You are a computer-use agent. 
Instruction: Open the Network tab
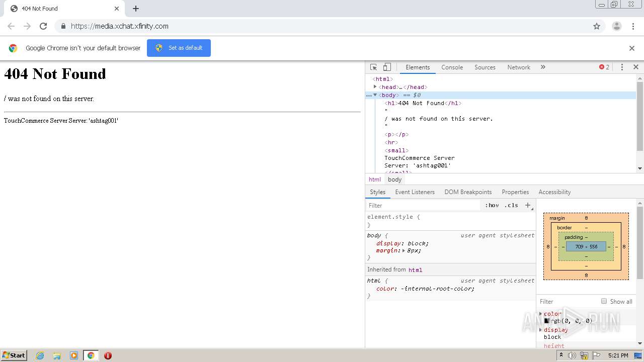click(519, 67)
